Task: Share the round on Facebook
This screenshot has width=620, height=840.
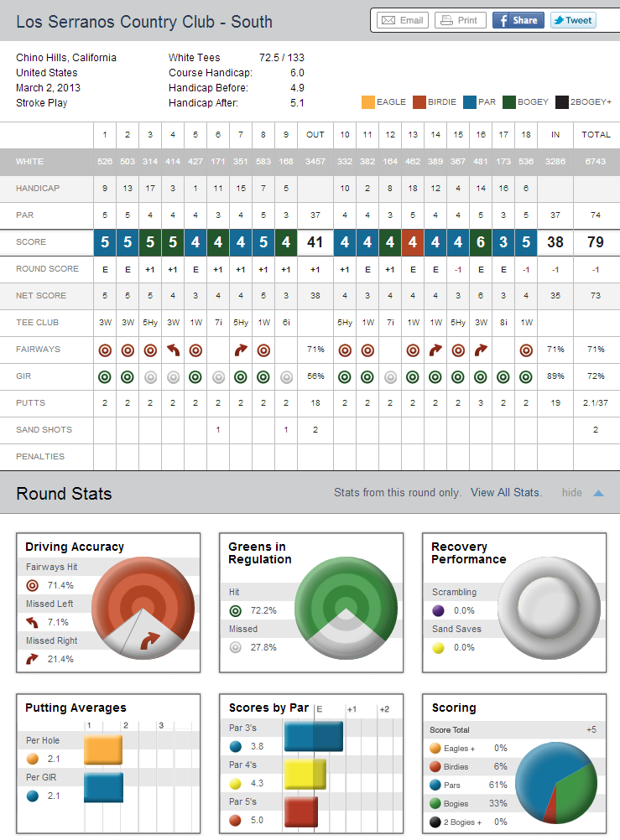Action: [x=517, y=20]
